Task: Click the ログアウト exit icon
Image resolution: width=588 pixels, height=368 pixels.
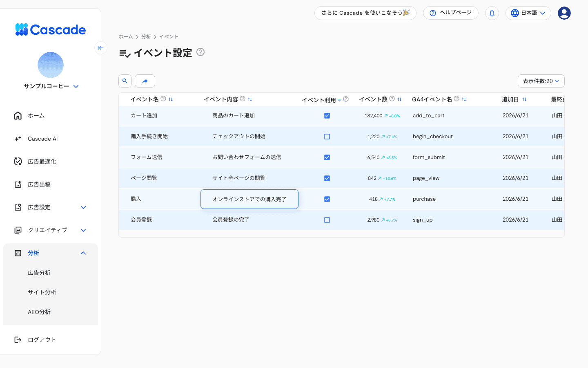Action: coord(18,340)
